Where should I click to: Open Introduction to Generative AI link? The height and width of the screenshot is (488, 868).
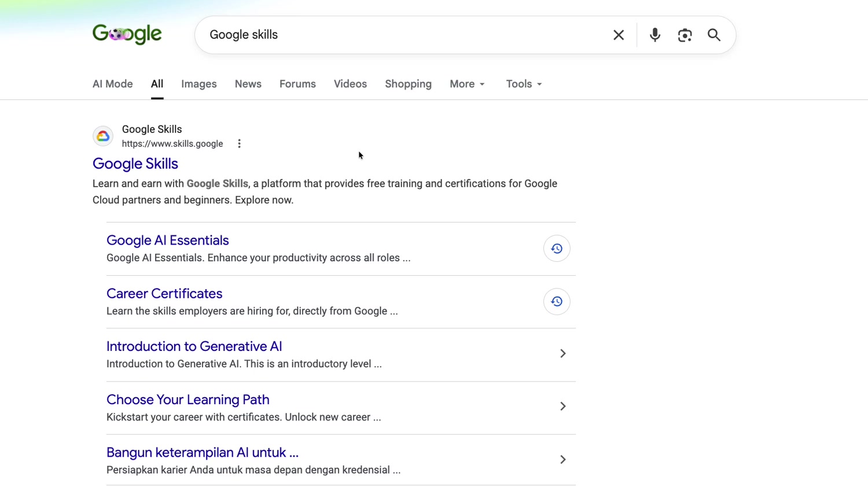click(x=194, y=346)
